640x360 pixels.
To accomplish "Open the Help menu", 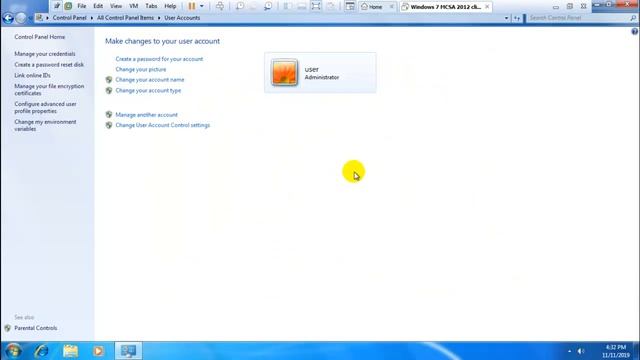I will point(170,6).
